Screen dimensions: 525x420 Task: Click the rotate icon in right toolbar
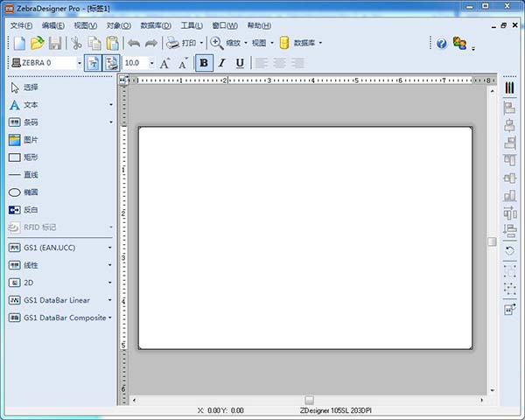pyautogui.click(x=510, y=251)
